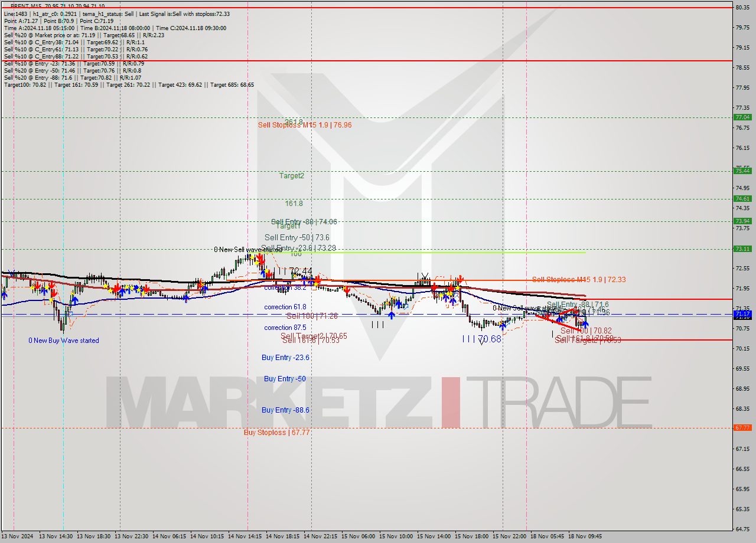Click the 'correction 61.8' label
The height and width of the screenshot is (543, 756).
coord(285,307)
